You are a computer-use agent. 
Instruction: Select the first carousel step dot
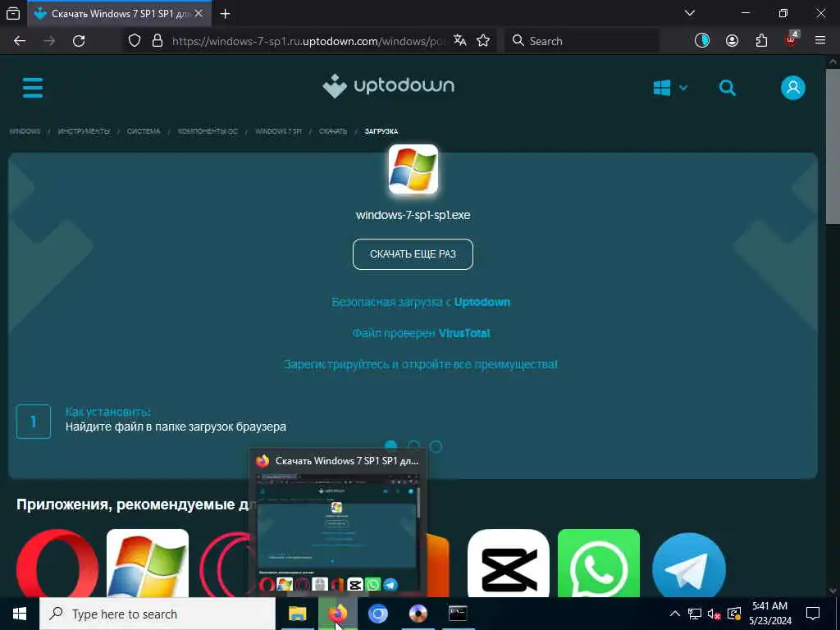point(391,445)
